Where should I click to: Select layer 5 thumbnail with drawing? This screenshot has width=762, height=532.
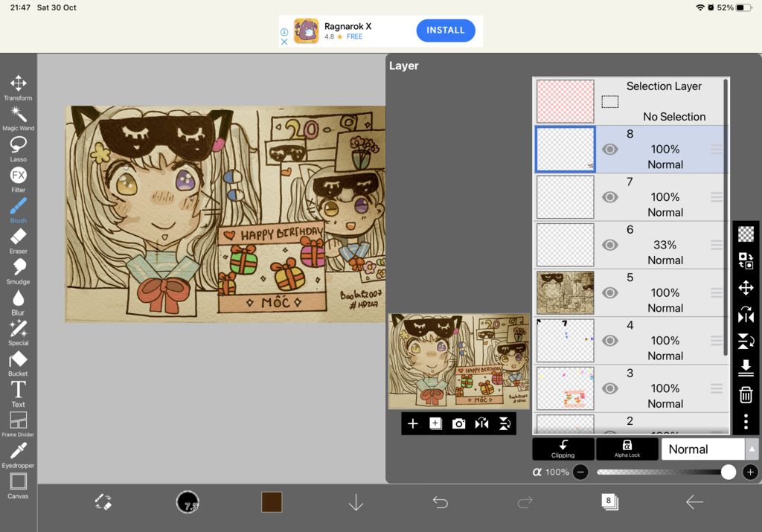pos(566,292)
